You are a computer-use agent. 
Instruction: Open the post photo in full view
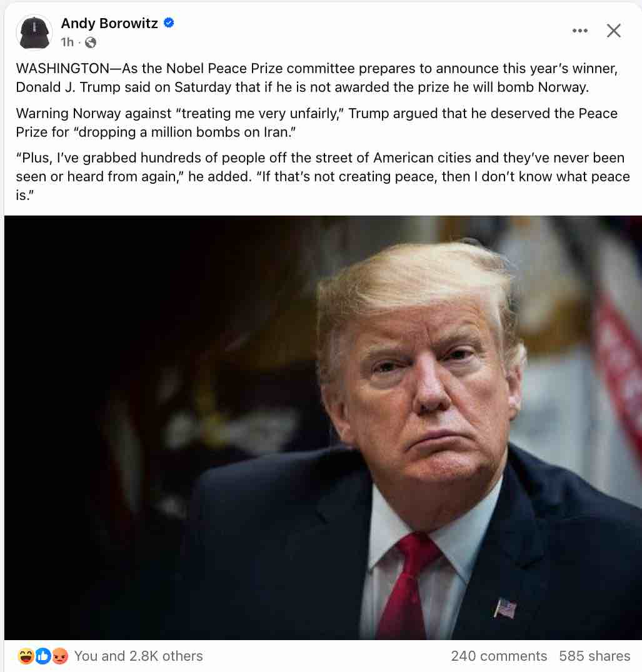pyautogui.click(x=323, y=428)
